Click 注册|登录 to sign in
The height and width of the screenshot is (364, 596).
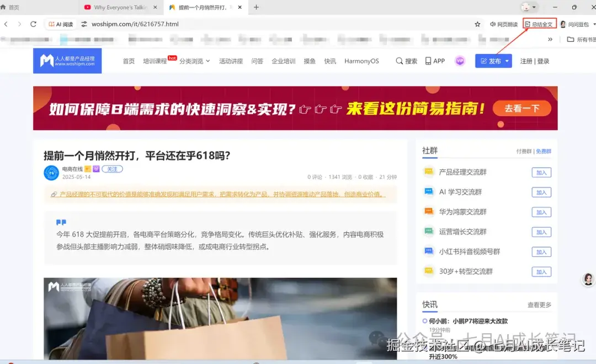[x=534, y=61]
